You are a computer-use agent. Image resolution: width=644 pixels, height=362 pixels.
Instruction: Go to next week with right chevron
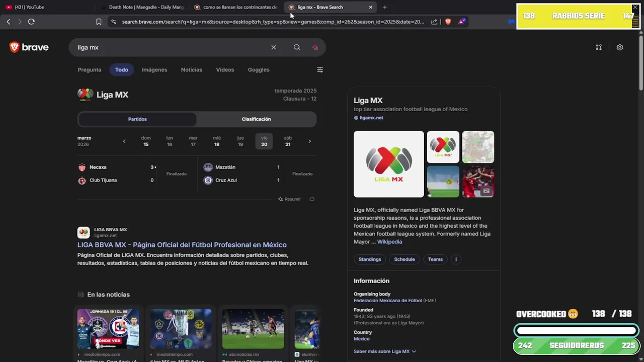click(309, 141)
